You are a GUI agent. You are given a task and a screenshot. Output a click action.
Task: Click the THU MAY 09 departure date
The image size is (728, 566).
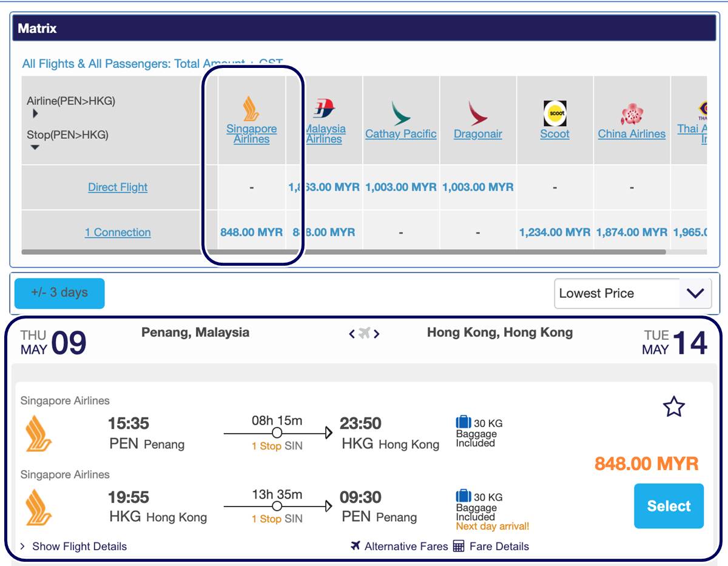(x=53, y=343)
